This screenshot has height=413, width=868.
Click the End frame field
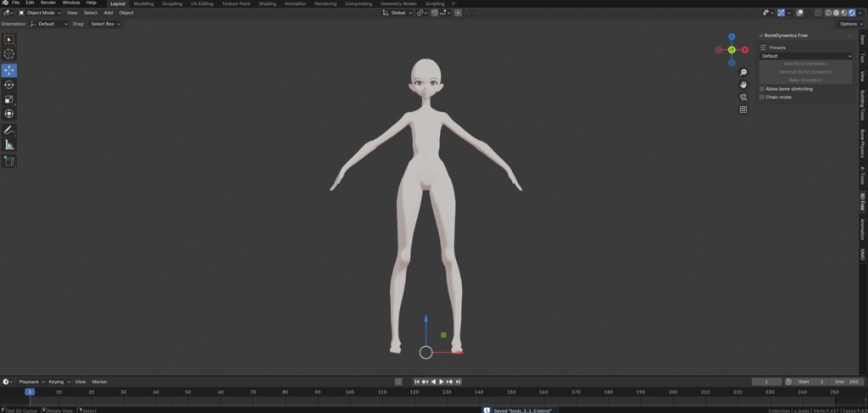(x=847, y=382)
